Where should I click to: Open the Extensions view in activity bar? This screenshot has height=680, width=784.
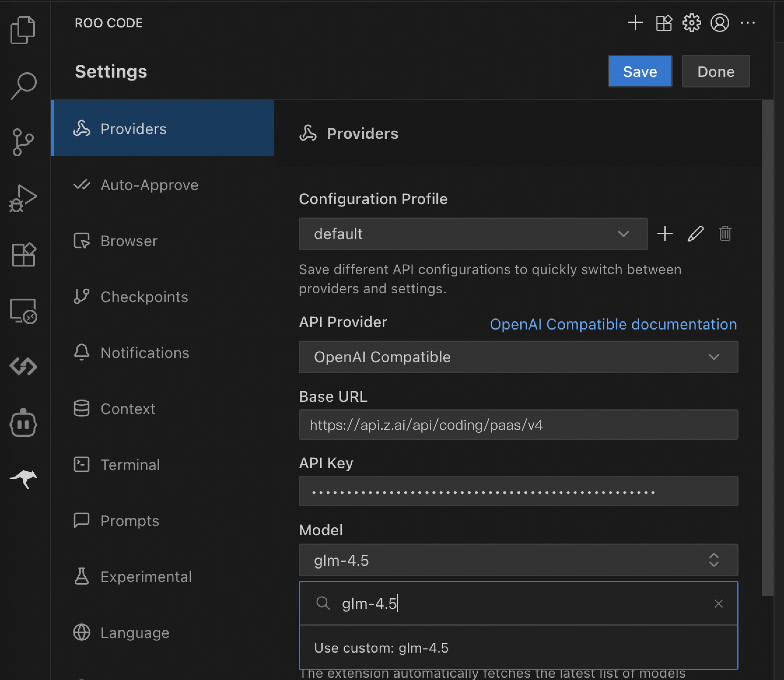click(x=23, y=254)
